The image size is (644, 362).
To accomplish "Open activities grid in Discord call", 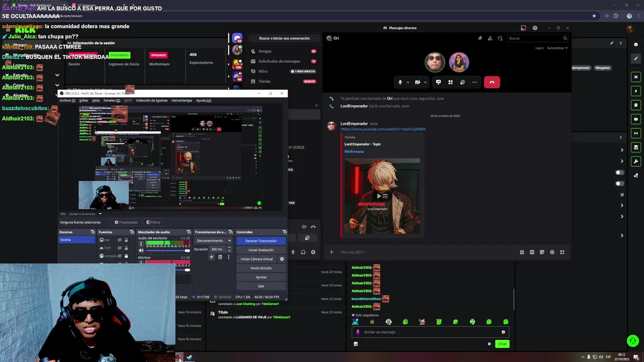I will 450,82.
